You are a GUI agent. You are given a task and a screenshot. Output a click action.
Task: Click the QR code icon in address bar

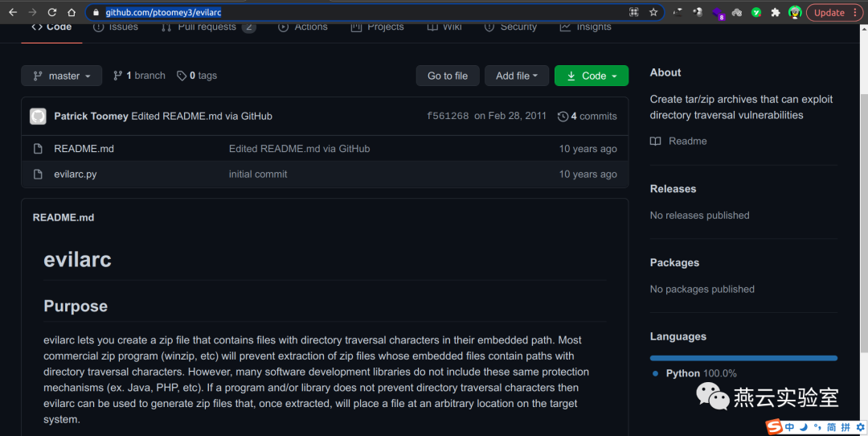(634, 12)
